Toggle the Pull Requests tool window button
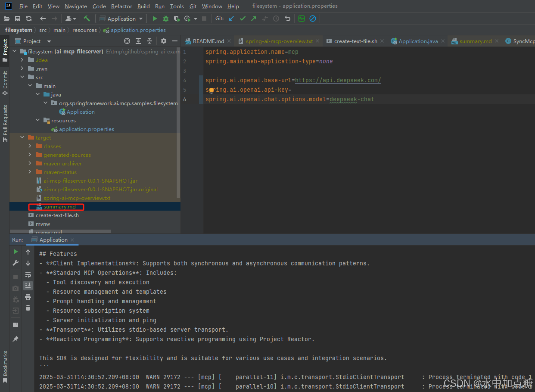The width and height of the screenshot is (535, 392). [5, 123]
